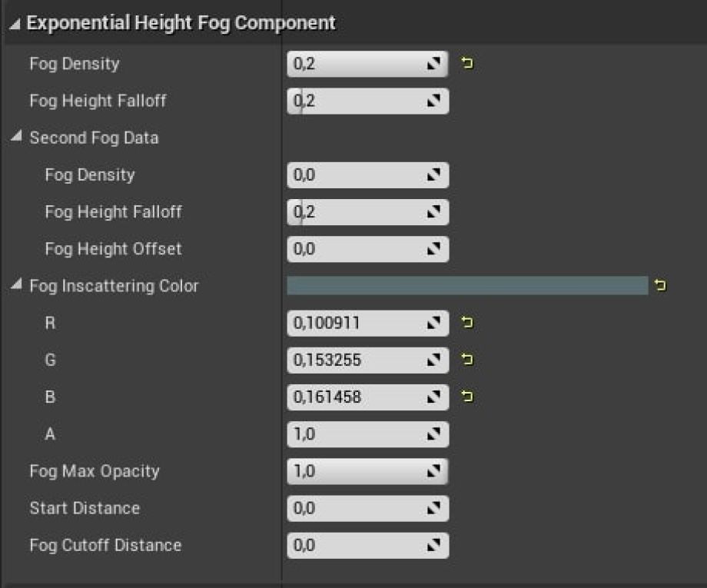The width and height of the screenshot is (707, 588).
Task: Click the Fog Max Opacity value field
Action: (355, 471)
